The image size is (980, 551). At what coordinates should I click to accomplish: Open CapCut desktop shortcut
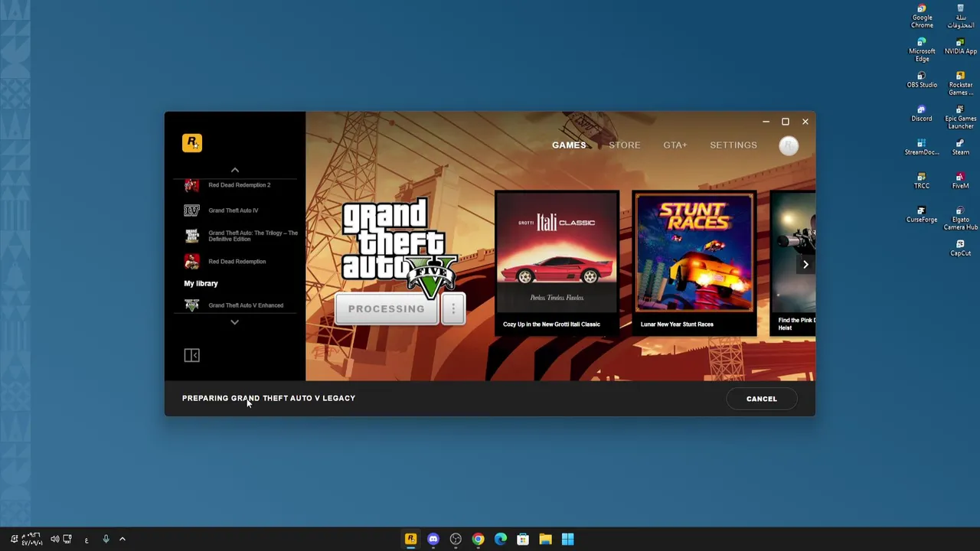coord(960,248)
